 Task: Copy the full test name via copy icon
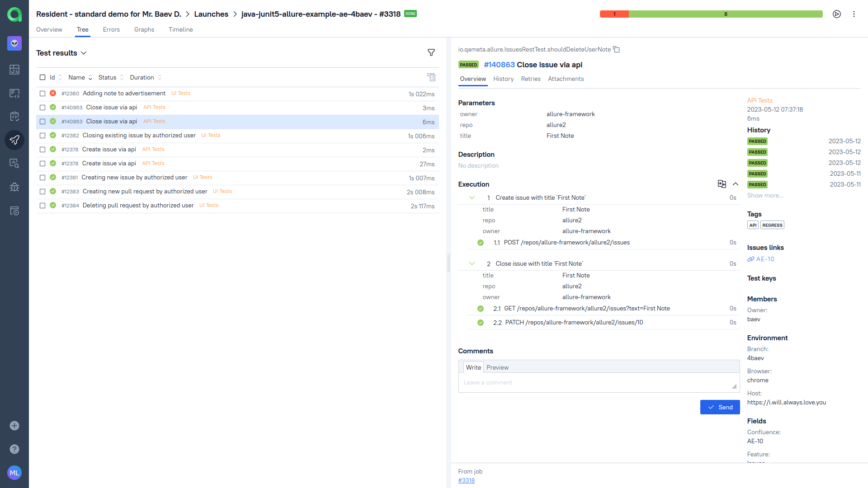coord(617,49)
